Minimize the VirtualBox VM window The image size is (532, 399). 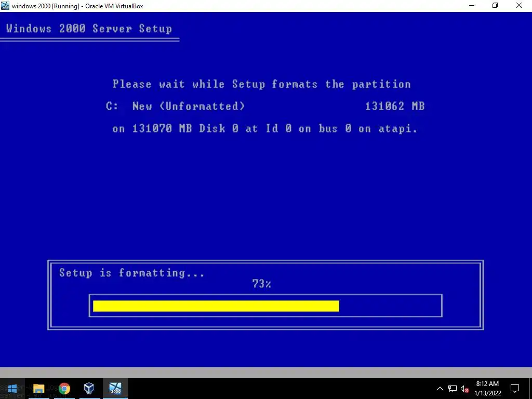pos(472,6)
